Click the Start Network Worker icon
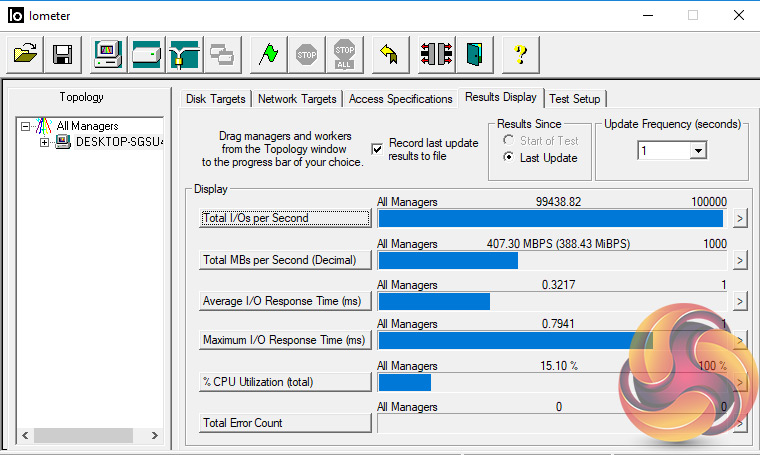The image size is (760, 455). 184,54
